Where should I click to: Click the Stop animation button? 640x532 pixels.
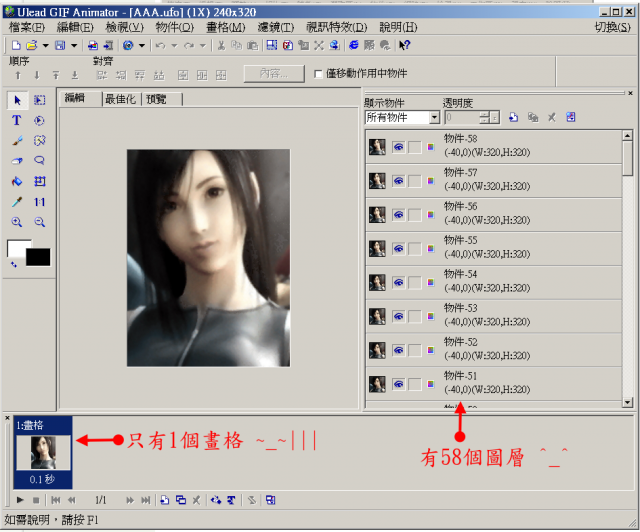36,500
